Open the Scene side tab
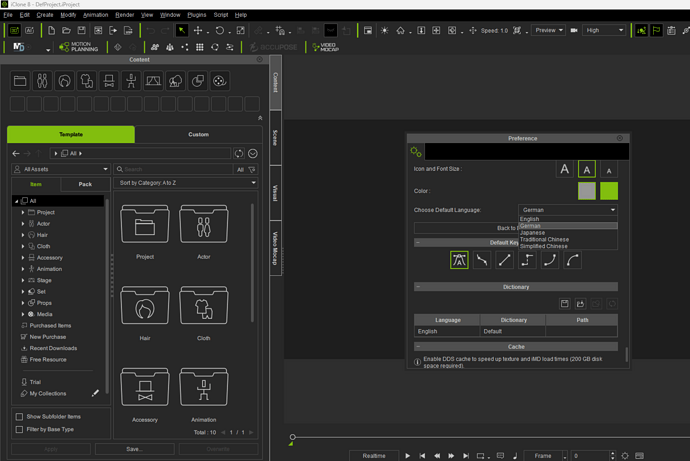 pyautogui.click(x=275, y=138)
